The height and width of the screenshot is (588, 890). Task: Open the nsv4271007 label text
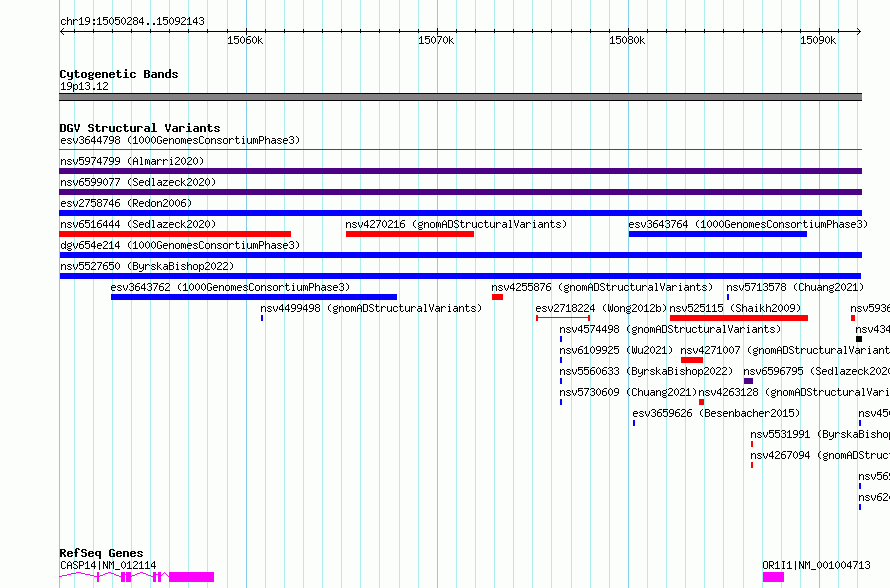785,350
